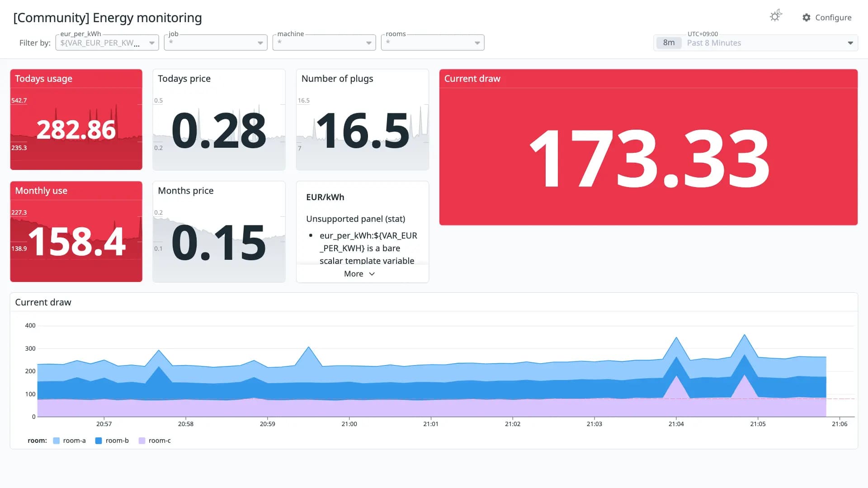Expand the EUR/kWh panel with More
Screen dimensions: 868x488
coord(359,274)
